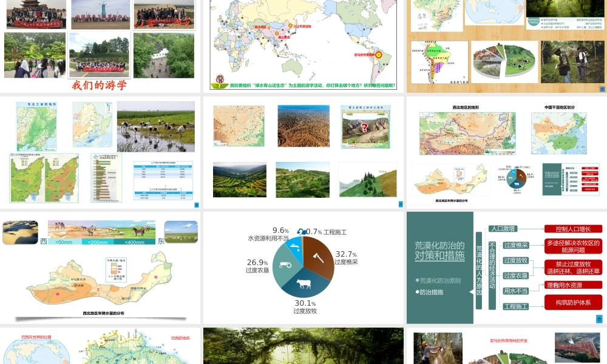Click the 巴西在世界的位置 globe map

(x=37, y=352)
